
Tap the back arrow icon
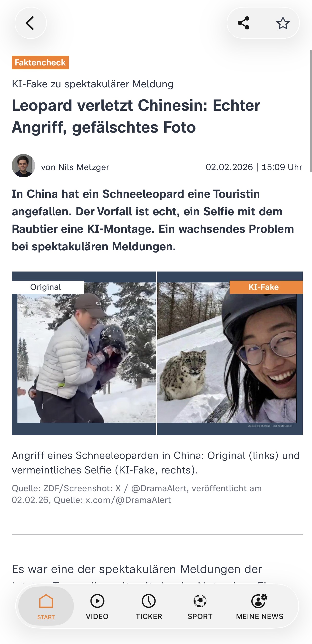pyautogui.click(x=30, y=23)
